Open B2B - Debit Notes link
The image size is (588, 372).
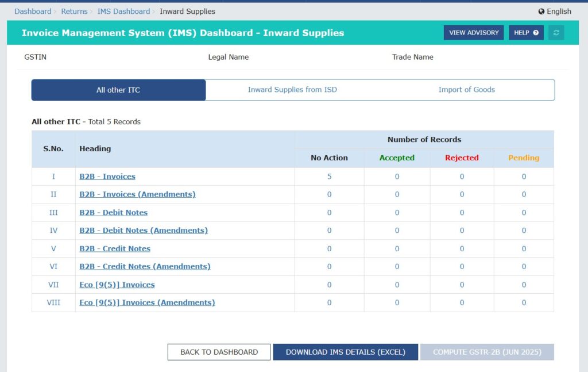point(113,213)
